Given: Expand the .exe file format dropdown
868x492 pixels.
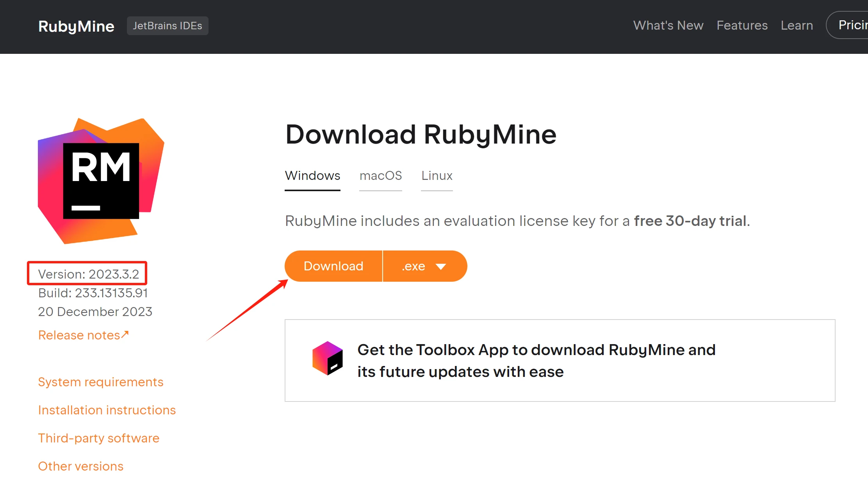Looking at the screenshot, I should (440, 266).
